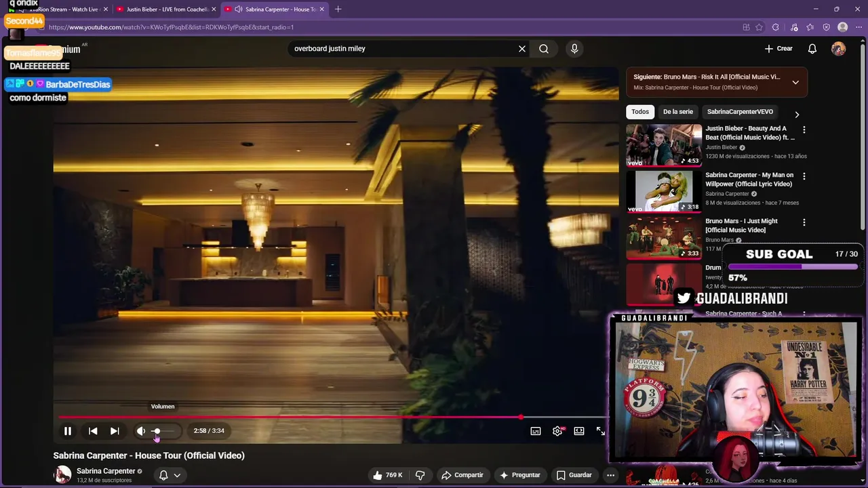Image resolution: width=868 pixels, height=488 pixels.
Task: Focus the YouTube search input field
Action: [x=401, y=49]
